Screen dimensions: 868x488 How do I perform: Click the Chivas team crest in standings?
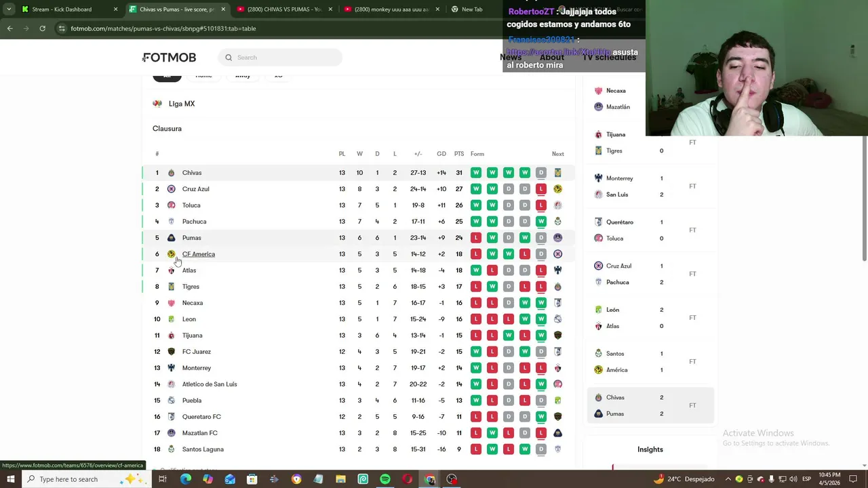(x=171, y=173)
